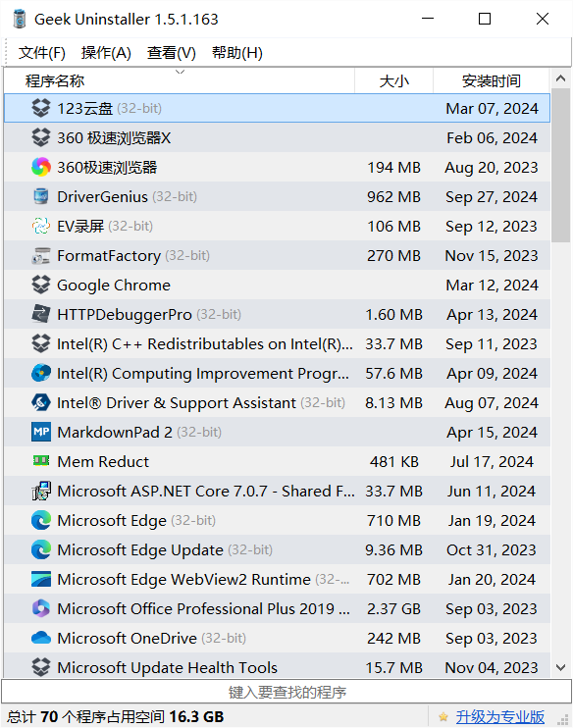Select the MarkdownPad 2 entry name
Screen dimensions: 573x728
pos(115,433)
